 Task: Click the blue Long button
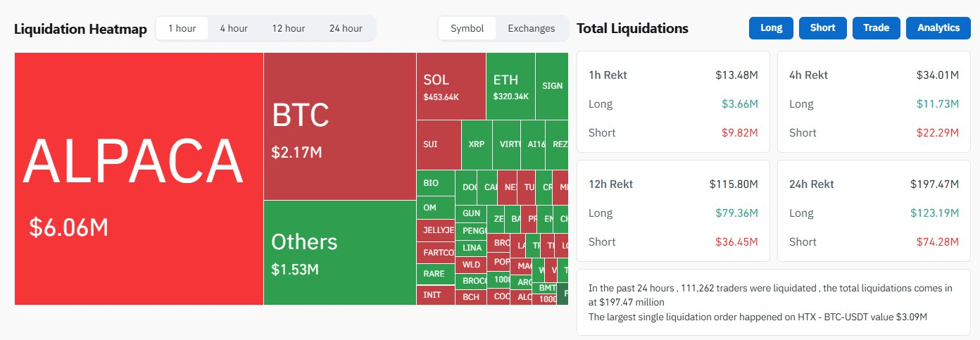pos(772,28)
